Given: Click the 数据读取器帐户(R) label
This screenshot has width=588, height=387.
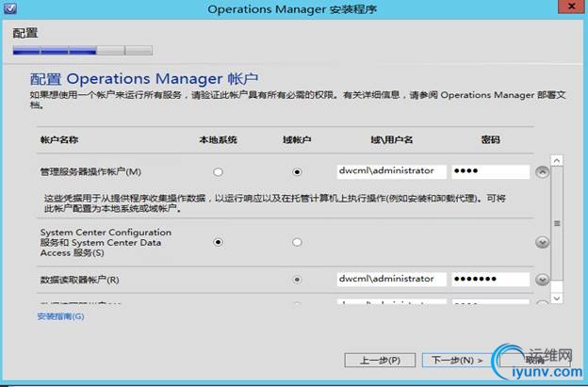Looking at the screenshot, I should click(x=79, y=280).
